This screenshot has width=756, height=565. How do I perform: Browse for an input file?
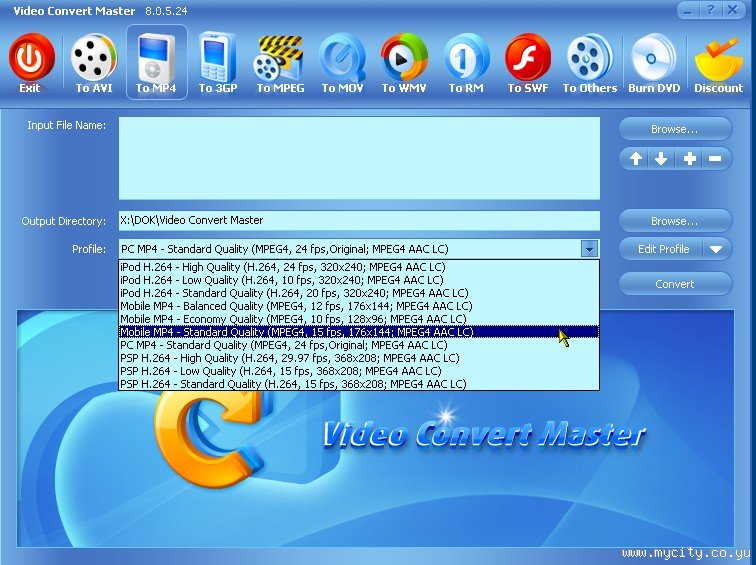coord(675,129)
